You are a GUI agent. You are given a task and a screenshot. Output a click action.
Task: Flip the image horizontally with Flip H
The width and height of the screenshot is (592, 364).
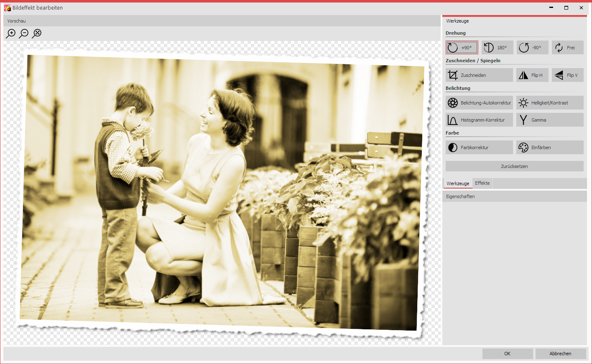(532, 75)
